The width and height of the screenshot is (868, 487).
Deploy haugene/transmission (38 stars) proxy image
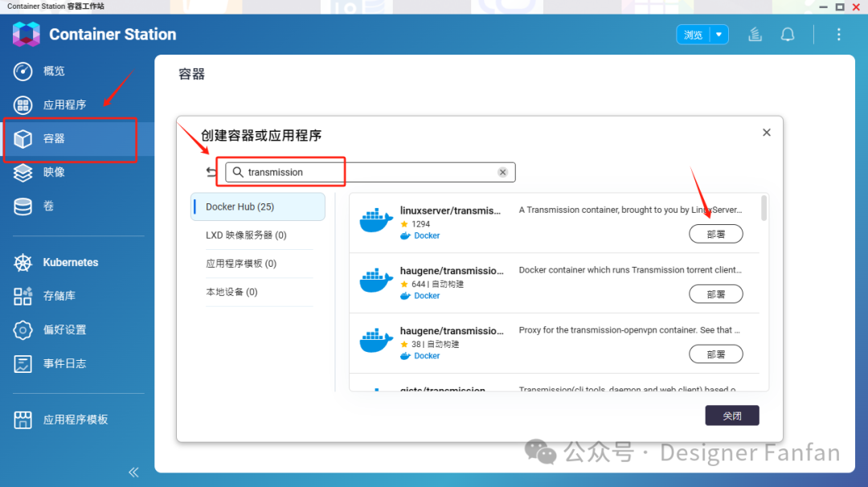716,354
